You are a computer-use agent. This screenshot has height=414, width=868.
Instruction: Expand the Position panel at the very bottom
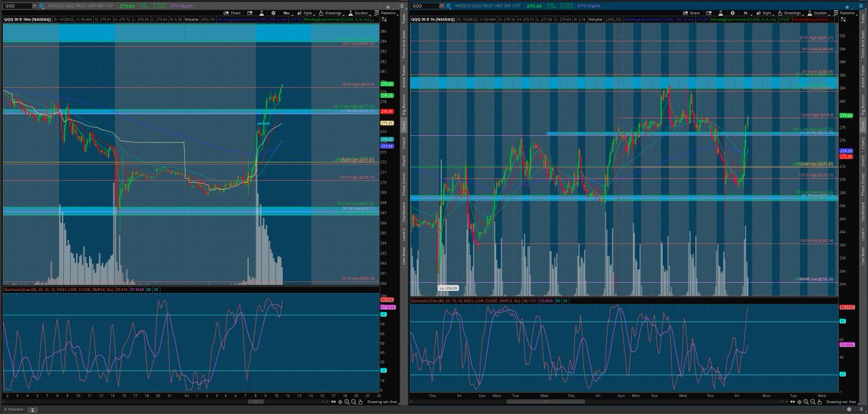click(x=14, y=410)
